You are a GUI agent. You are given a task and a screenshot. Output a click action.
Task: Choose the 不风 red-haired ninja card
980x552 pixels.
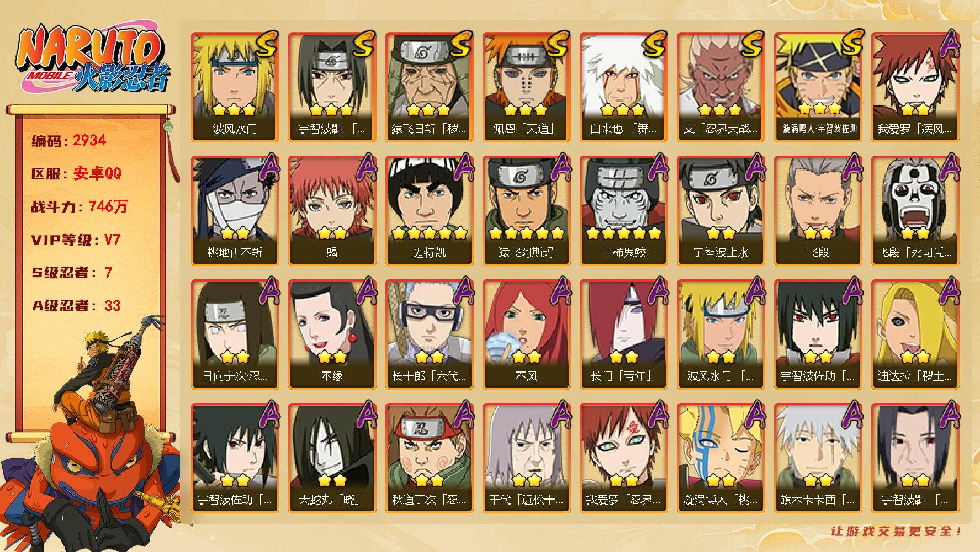tap(526, 335)
